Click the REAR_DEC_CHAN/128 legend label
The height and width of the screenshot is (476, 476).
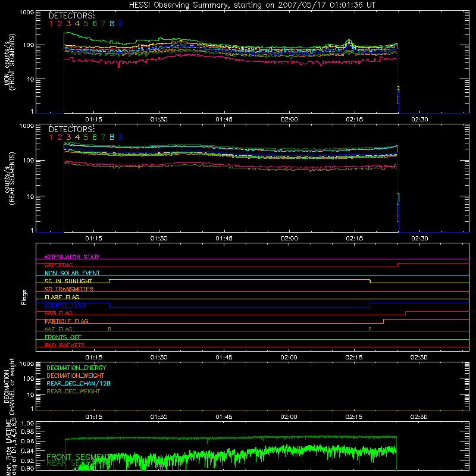tap(79, 383)
